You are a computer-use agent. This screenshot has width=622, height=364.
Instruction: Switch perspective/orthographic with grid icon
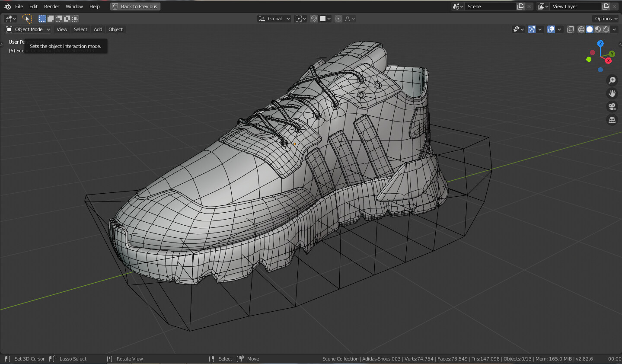612,120
